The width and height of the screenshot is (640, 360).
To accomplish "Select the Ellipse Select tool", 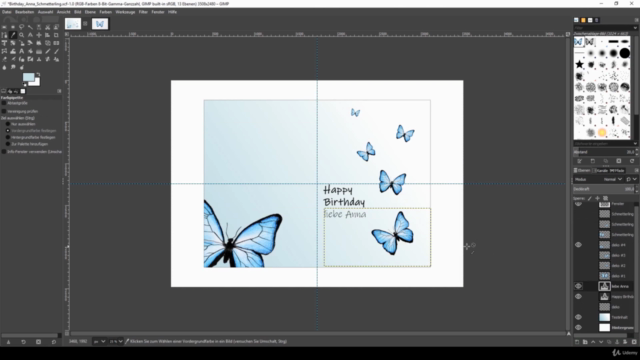I will click(x=13, y=27).
